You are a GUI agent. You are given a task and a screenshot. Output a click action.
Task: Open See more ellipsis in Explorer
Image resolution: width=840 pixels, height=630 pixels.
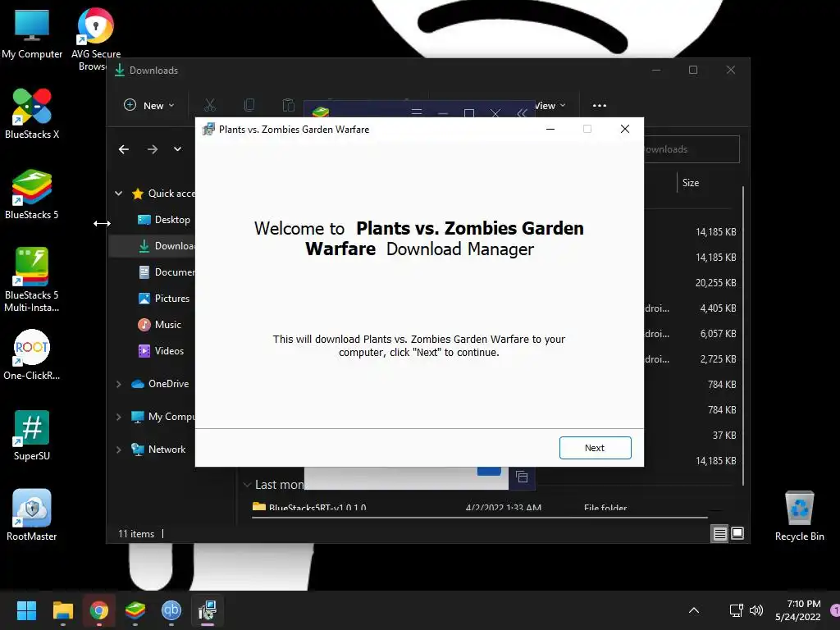[x=600, y=106]
